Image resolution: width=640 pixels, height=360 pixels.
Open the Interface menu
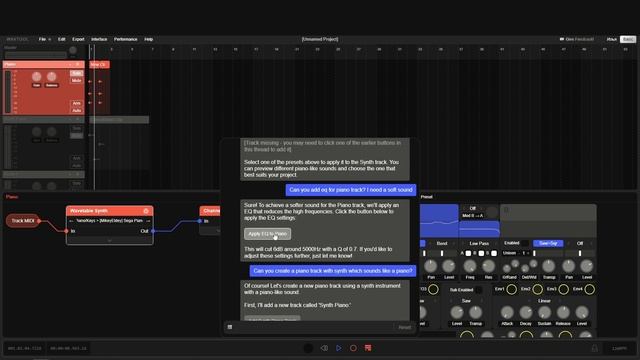pos(99,39)
